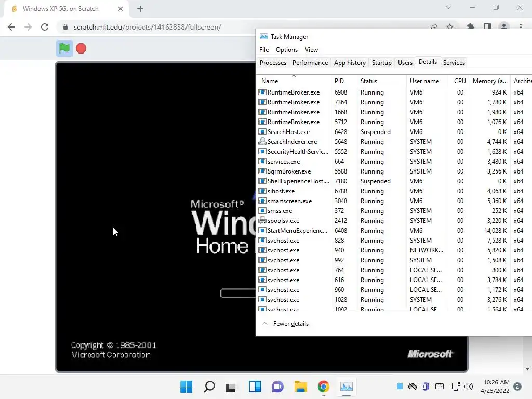Click the Task Manager title bar icon
The height and width of the screenshot is (399, 532).
click(263, 37)
